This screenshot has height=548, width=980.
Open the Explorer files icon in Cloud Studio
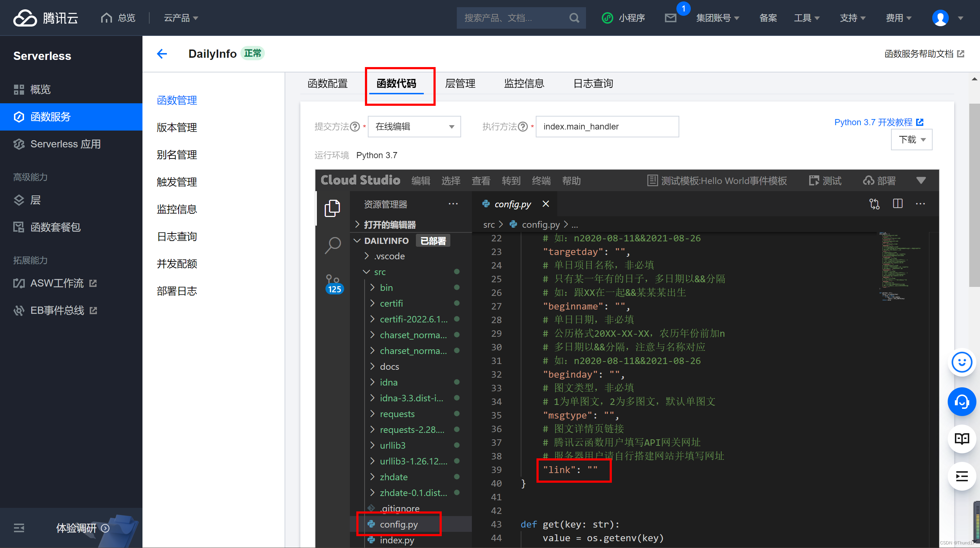[332, 208]
